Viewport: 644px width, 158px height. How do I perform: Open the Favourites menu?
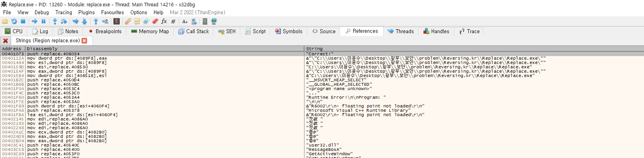pos(113,12)
